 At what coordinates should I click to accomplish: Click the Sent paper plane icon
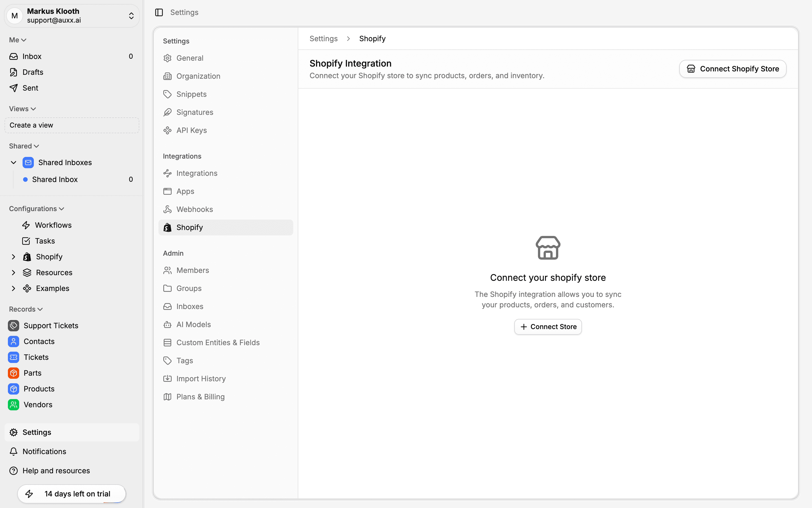pyautogui.click(x=14, y=88)
